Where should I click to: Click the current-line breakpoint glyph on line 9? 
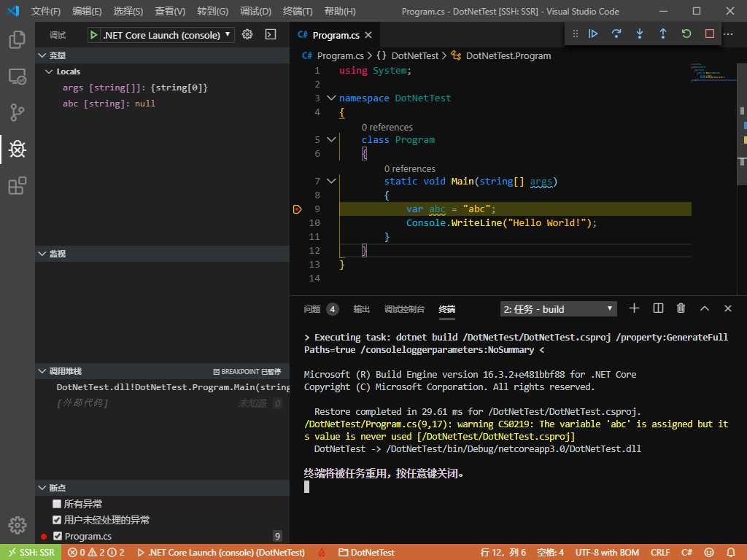pyautogui.click(x=298, y=209)
